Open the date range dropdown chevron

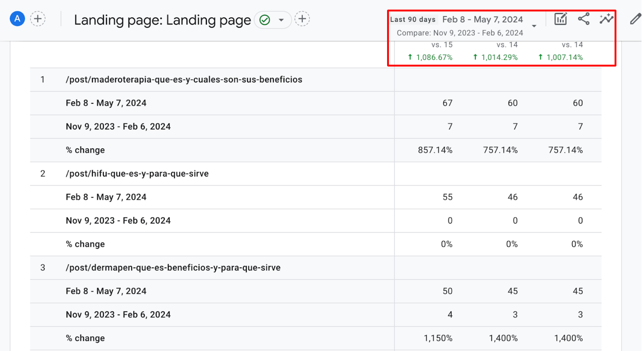[534, 26]
